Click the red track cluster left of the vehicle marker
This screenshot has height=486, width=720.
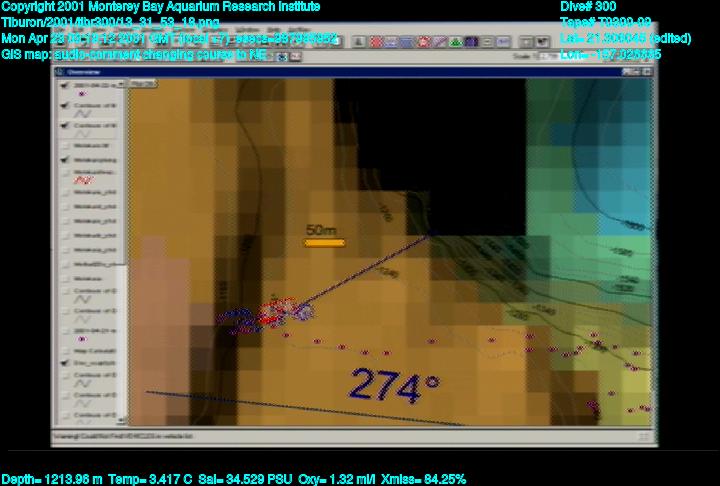coord(276,312)
